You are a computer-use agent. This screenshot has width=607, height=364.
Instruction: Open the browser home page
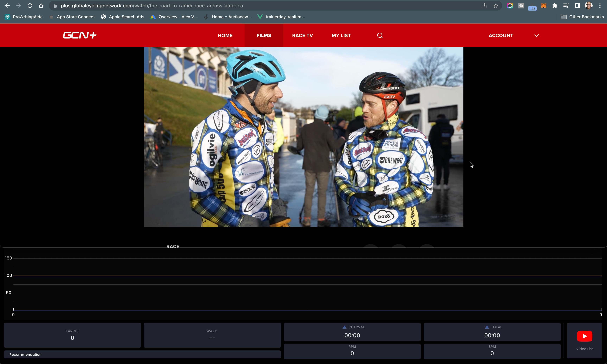(41, 6)
